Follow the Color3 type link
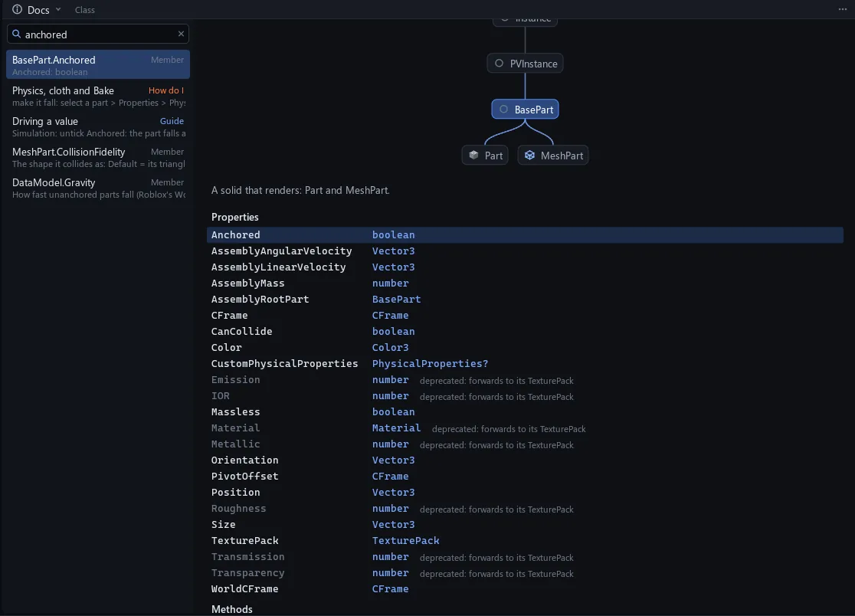 pos(391,347)
